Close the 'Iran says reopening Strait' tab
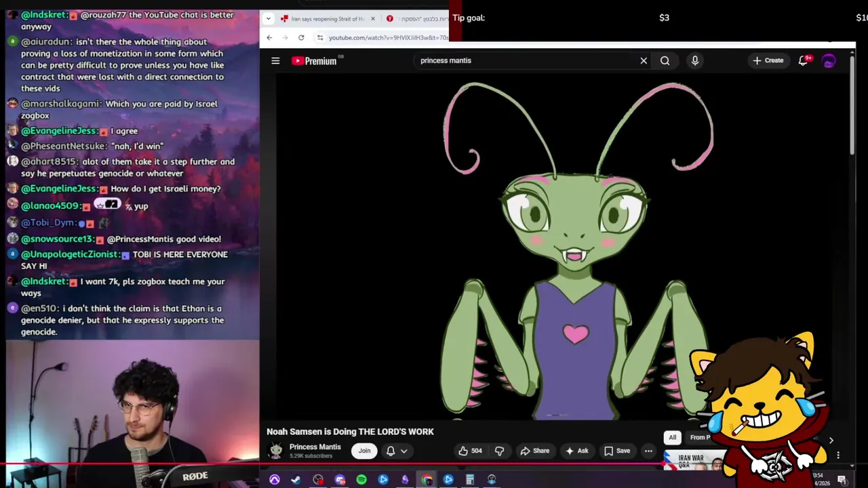Image resolution: width=868 pixels, height=488 pixels. pos(372,18)
